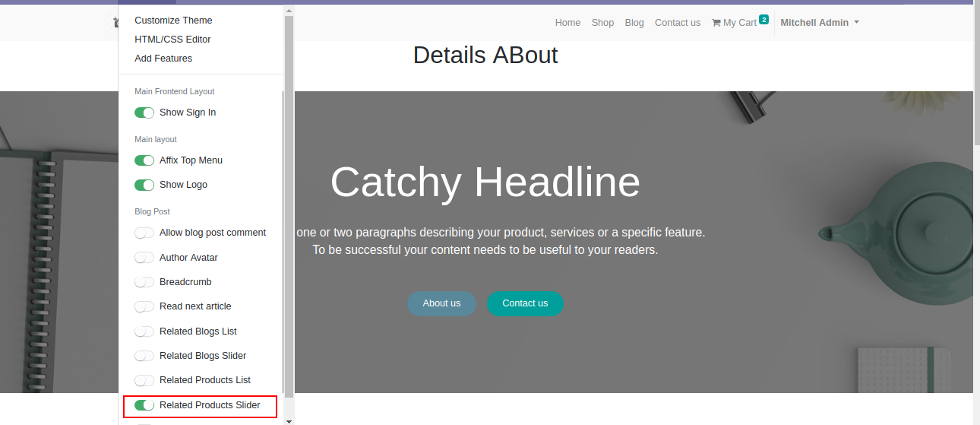980x425 pixels.
Task: Click the menu scrollbar down arrow
Action: pos(289,420)
